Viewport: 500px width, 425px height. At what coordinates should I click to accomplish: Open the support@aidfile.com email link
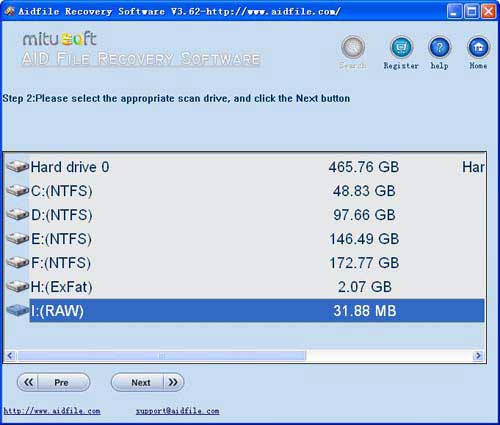coord(177,411)
